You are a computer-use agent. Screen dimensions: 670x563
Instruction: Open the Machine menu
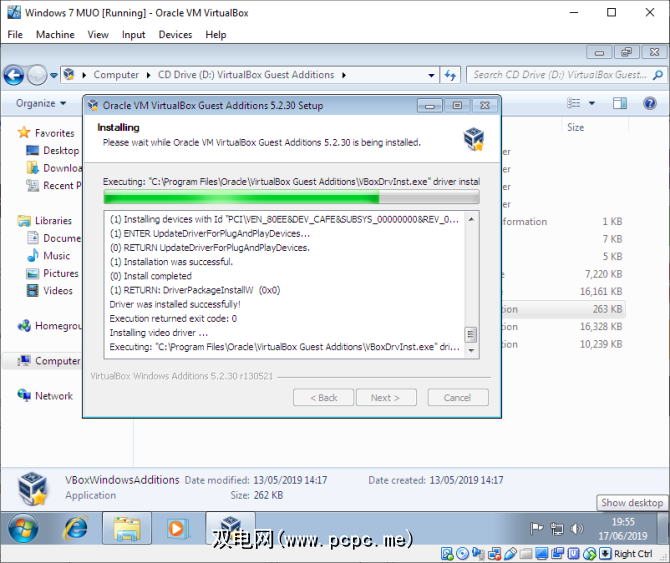tap(55, 35)
